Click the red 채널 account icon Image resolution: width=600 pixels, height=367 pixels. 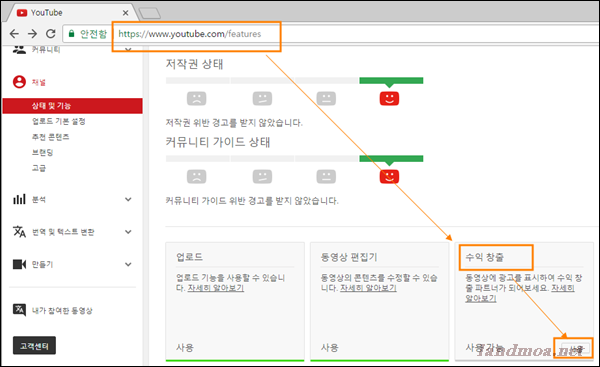(x=19, y=82)
